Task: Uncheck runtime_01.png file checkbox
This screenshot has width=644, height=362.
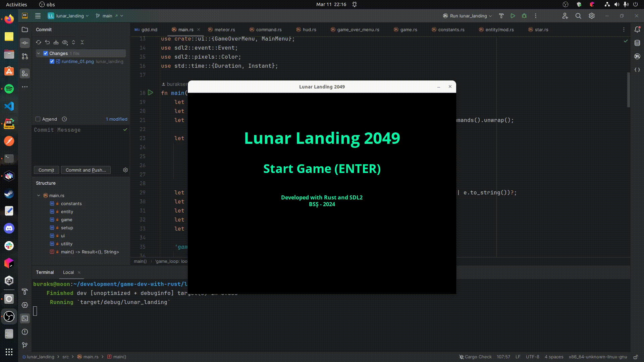Action: pyautogui.click(x=52, y=61)
